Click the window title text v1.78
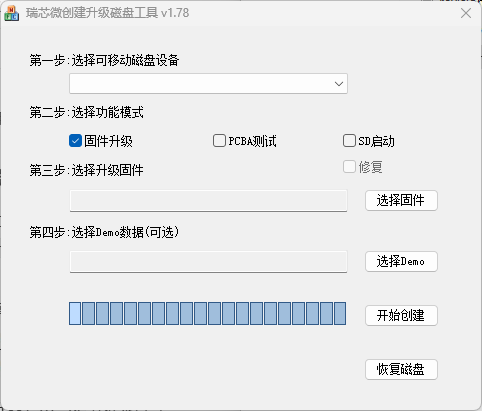482x411 pixels. coord(175,13)
